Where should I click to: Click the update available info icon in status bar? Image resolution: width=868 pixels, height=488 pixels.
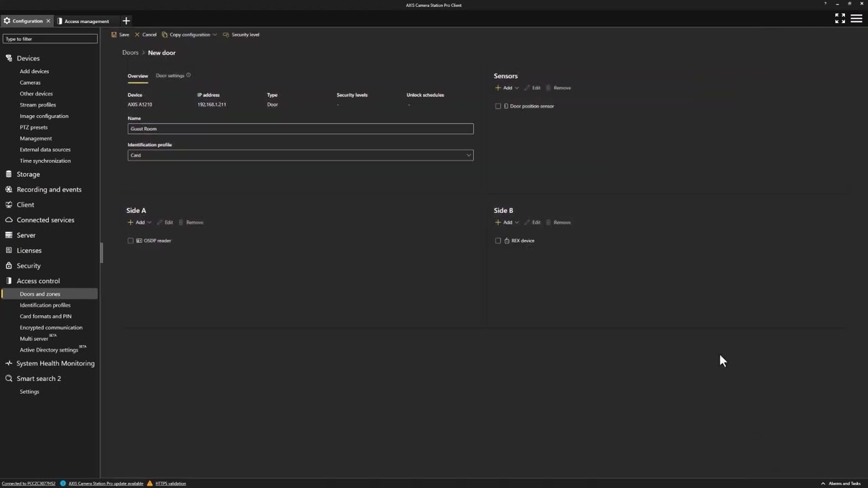click(x=63, y=483)
